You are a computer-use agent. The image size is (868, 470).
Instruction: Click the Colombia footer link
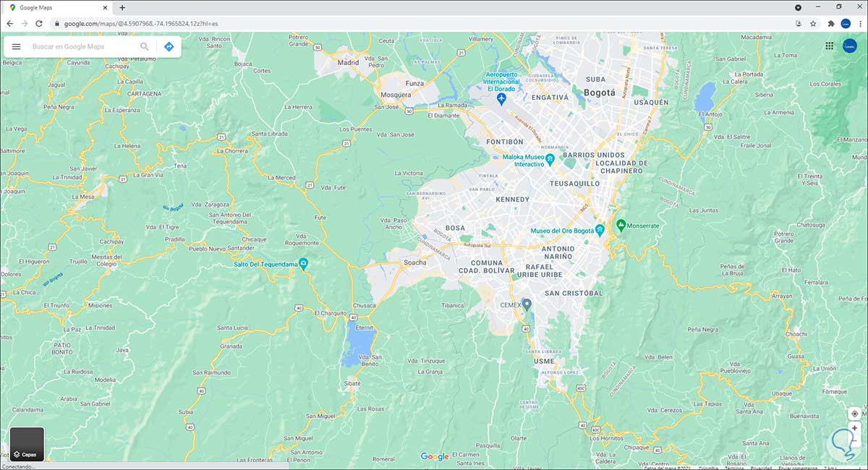[x=708, y=468]
